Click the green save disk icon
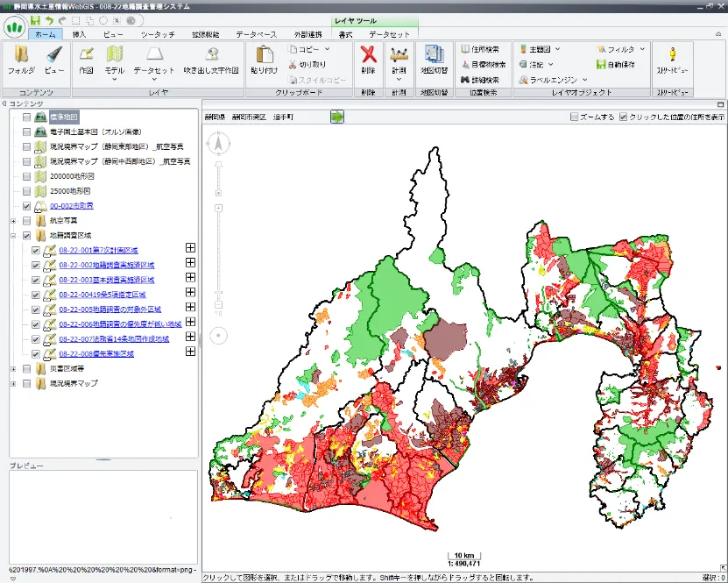 coord(35,20)
